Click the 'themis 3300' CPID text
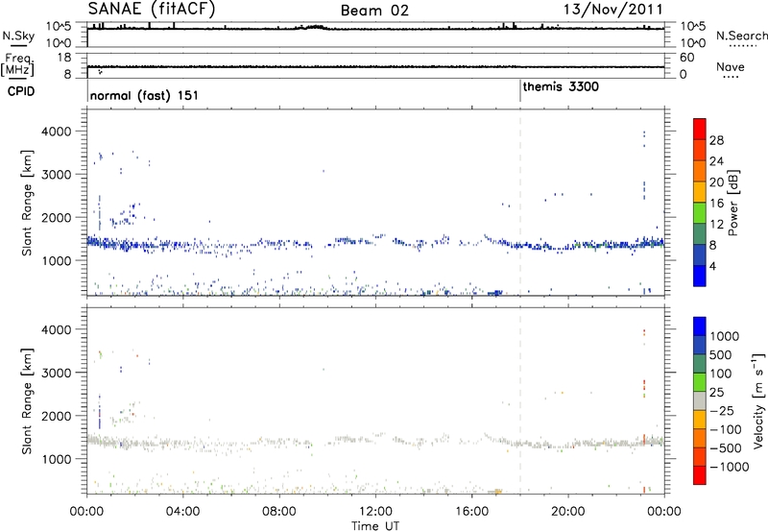Screen dimensions: 768x532 click(x=561, y=87)
